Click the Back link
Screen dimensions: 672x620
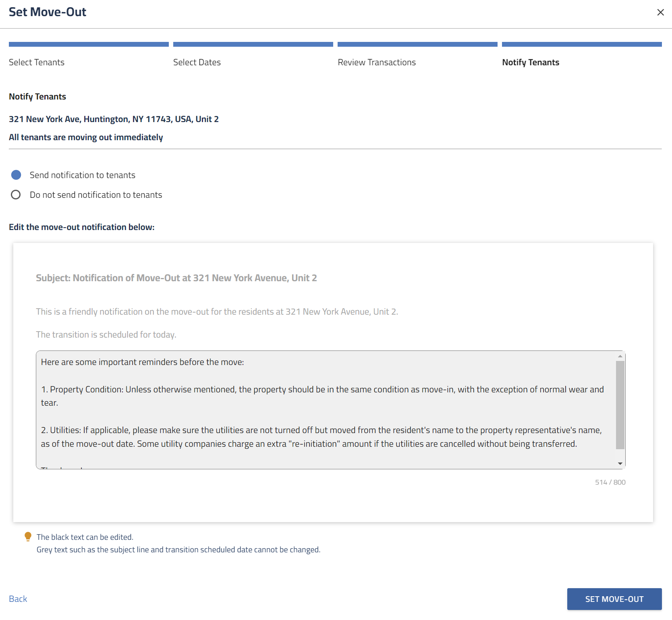pyautogui.click(x=18, y=599)
